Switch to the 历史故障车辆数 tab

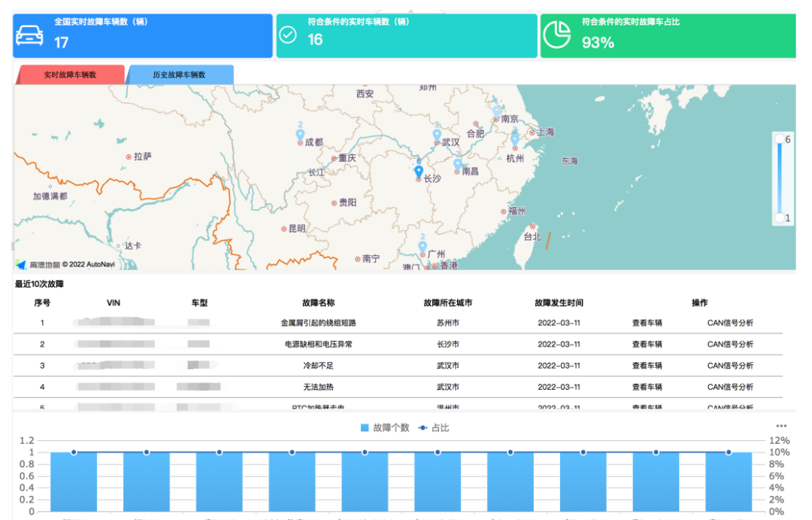click(x=179, y=75)
